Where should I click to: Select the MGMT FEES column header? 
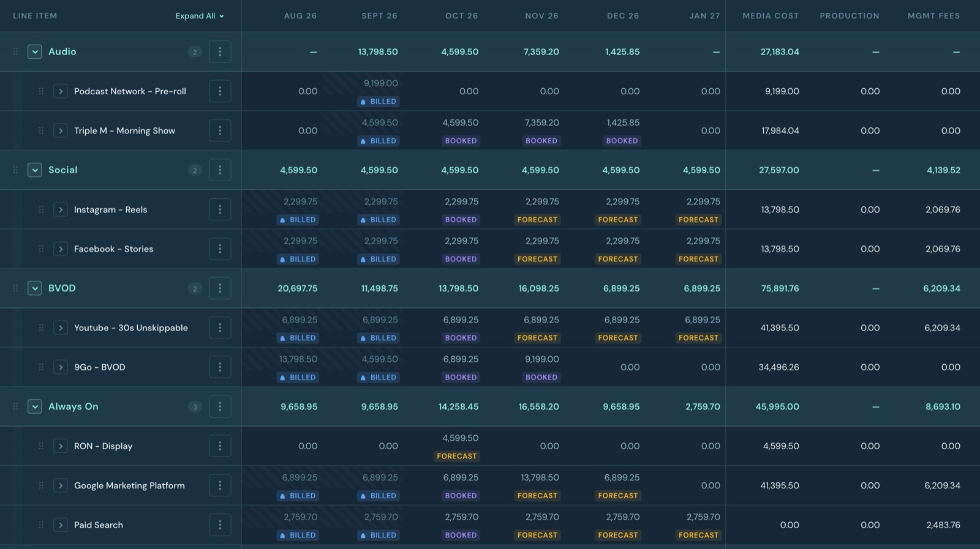click(933, 16)
